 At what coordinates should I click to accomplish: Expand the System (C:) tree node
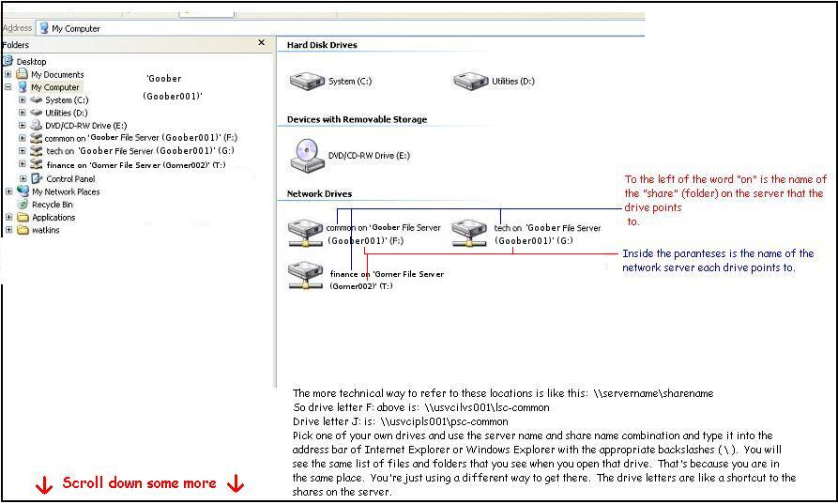click(23, 99)
